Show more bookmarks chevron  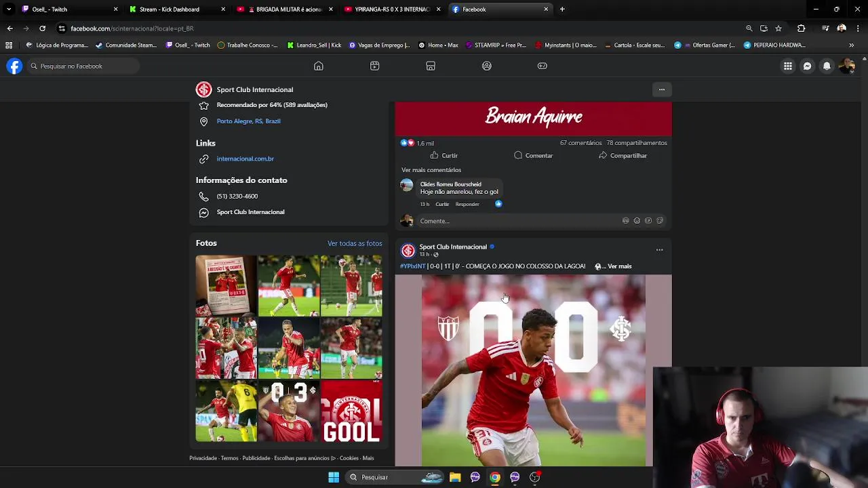pos(851,45)
